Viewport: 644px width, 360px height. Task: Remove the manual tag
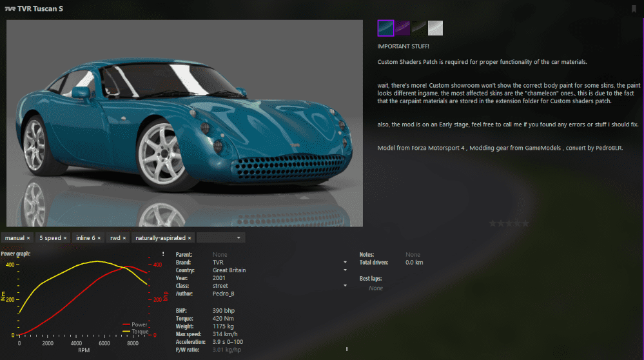click(x=28, y=238)
